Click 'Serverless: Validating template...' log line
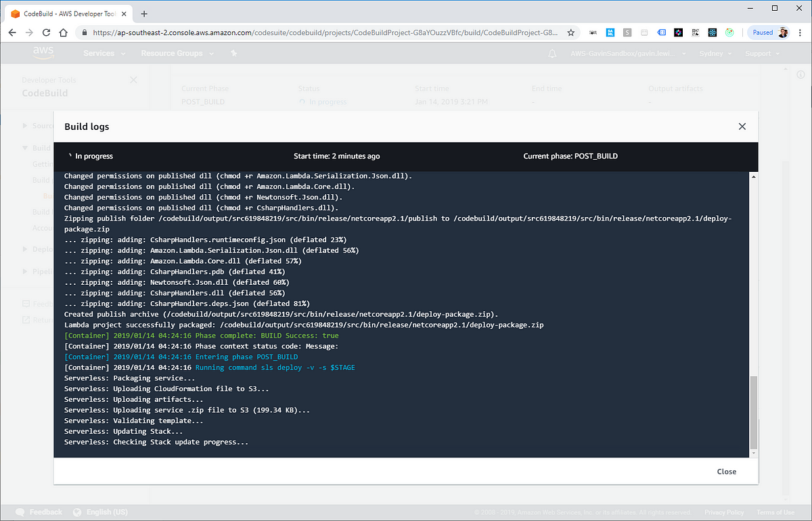 point(134,421)
